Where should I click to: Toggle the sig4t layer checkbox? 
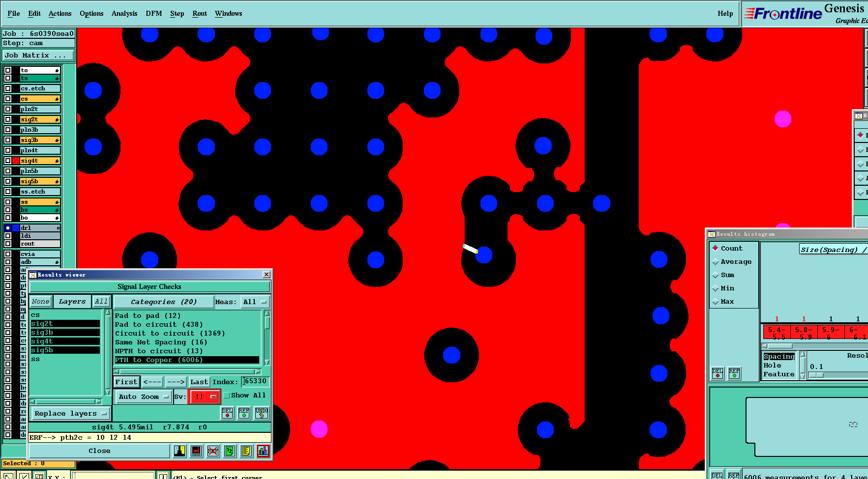click(x=8, y=161)
